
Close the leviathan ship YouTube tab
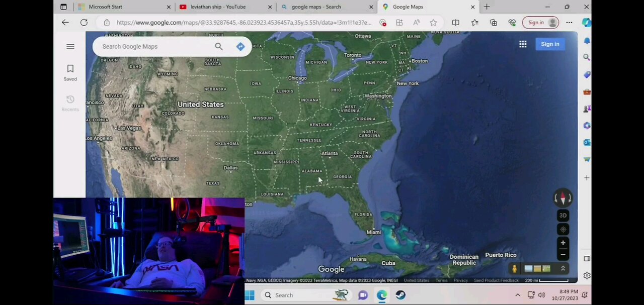tap(270, 7)
